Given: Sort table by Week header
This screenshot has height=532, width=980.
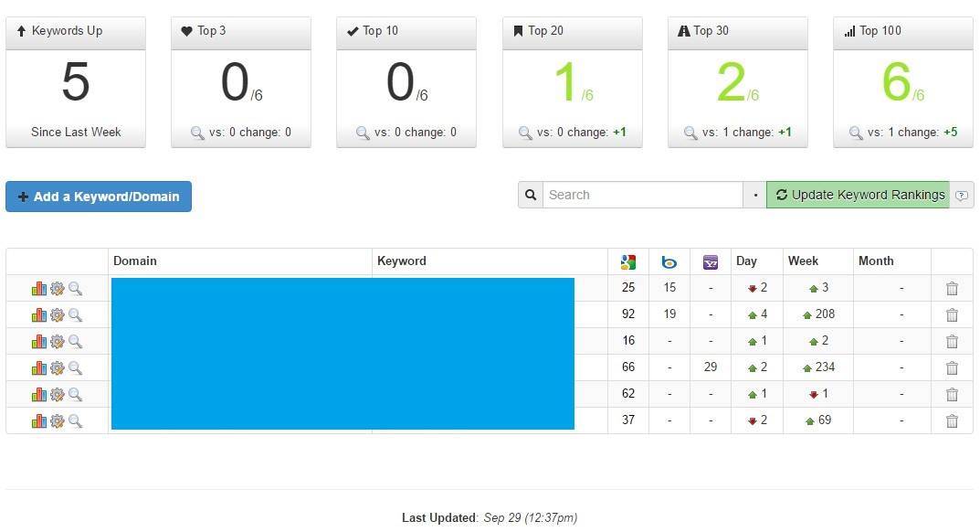Looking at the screenshot, I should pos(803,261).
